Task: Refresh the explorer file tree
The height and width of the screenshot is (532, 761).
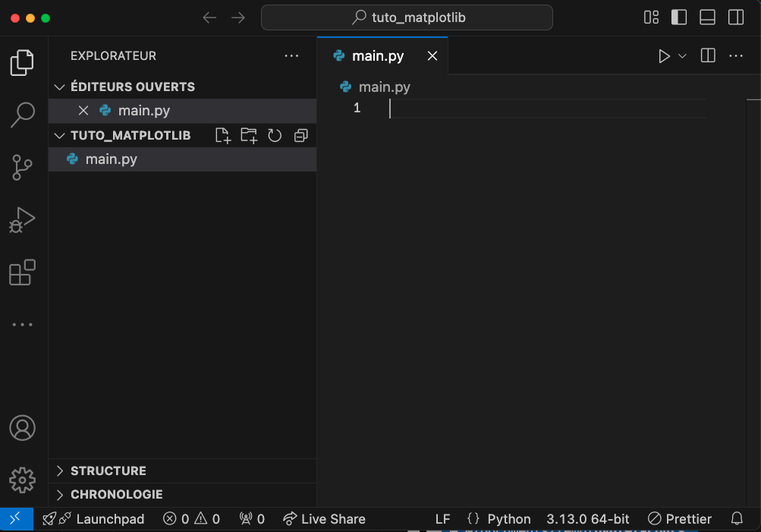Action: tap(275, 136)
